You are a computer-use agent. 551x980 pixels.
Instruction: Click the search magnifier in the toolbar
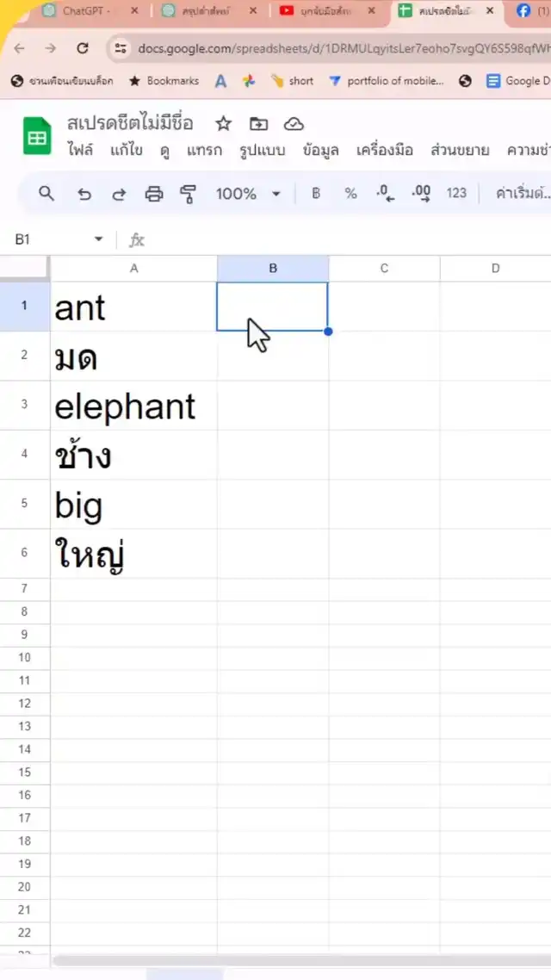pyautogui.click(x=46, y=194)
